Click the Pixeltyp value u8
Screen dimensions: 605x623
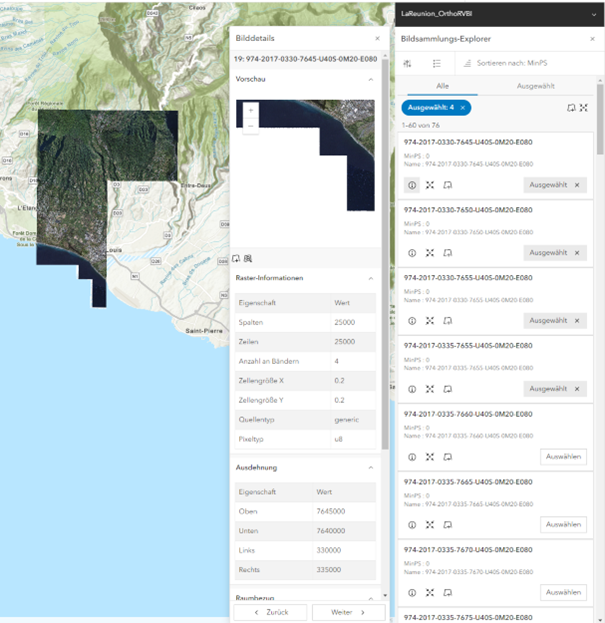point(338,439)
